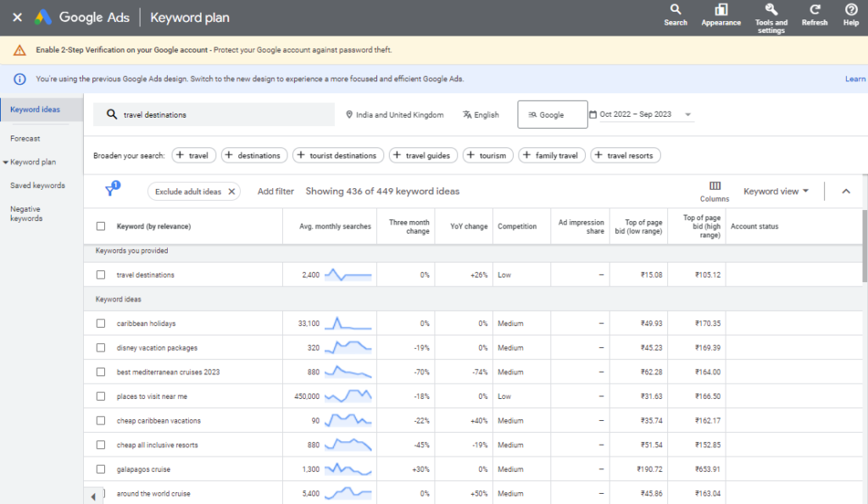868x504 pixels.
Task: Click trend sparkline for places to visit near me
Action: (x=348, y=396)
